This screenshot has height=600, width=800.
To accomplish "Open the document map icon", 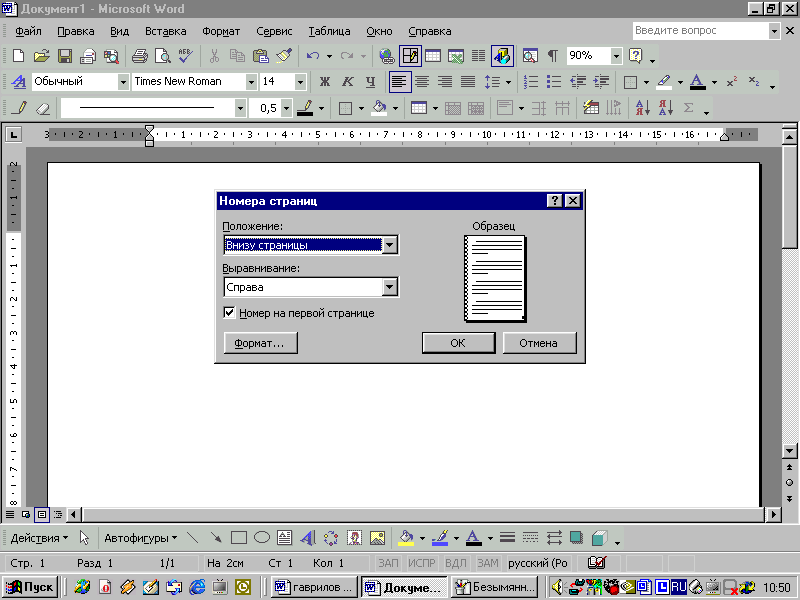I will (530, 56).
